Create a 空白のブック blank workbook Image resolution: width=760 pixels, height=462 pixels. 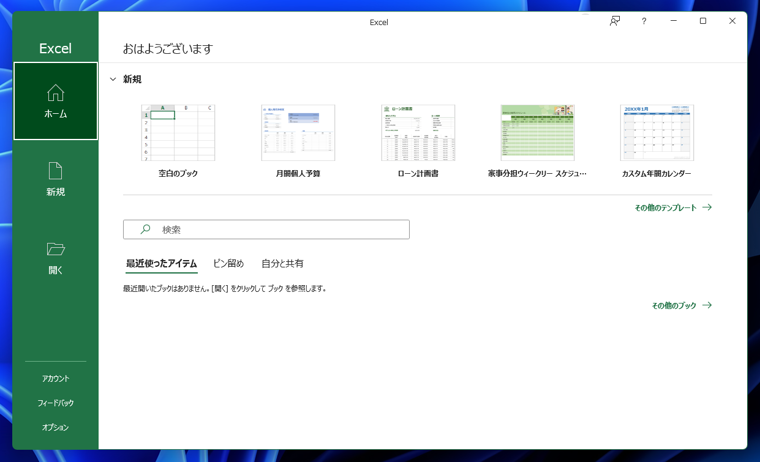(178, 132)
